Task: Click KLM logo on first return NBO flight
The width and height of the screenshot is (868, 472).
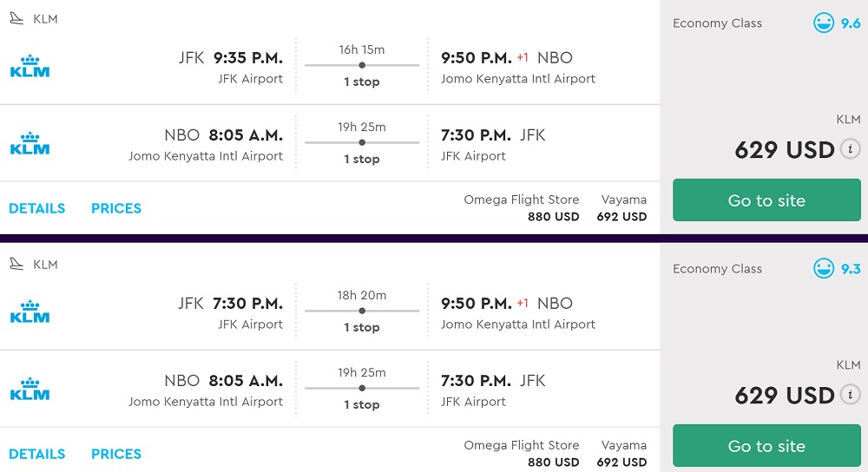Action: 30,144
